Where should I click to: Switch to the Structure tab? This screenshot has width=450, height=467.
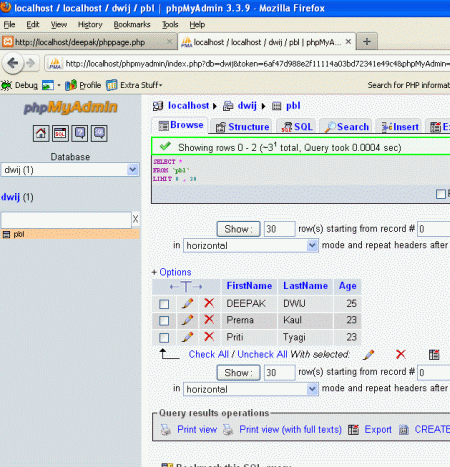pos(242,127)
